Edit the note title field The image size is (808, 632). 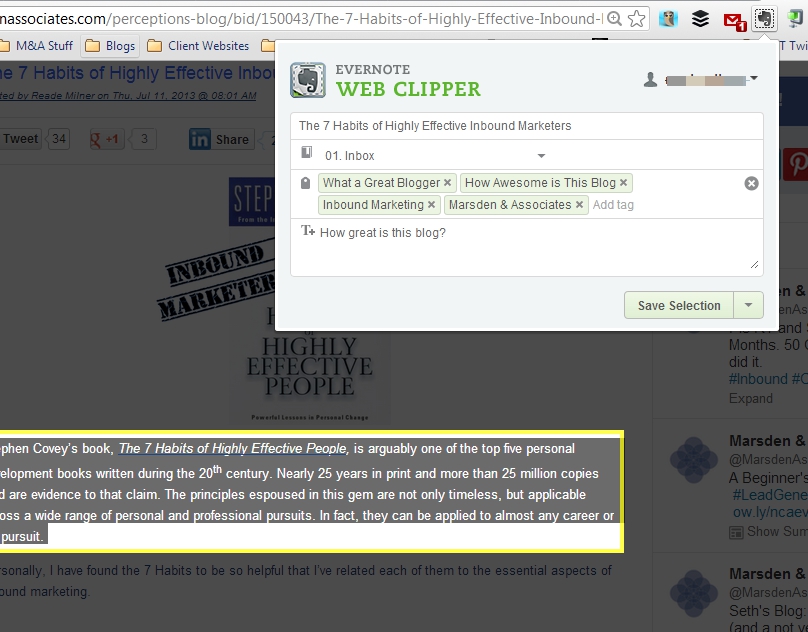(527, 126)
